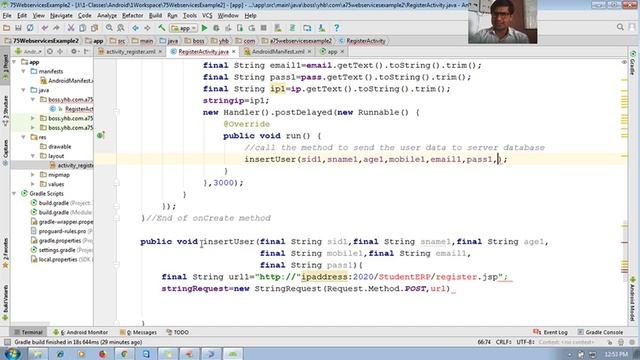Stop the running process square icon

264,28
